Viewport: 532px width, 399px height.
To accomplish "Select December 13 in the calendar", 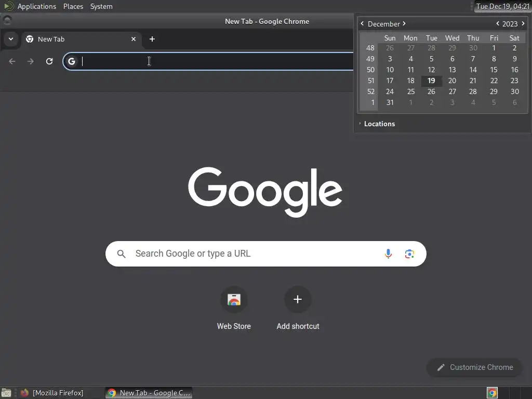I will pos(452,70).
